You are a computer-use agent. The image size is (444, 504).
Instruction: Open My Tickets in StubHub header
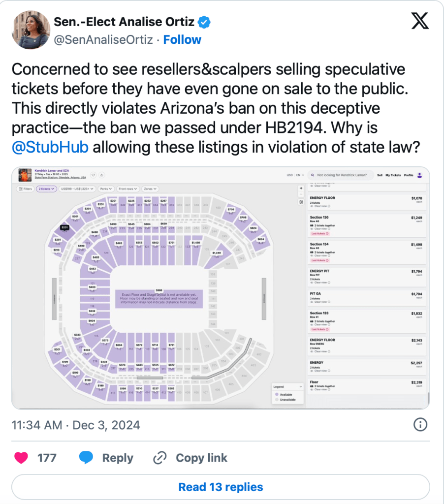pyautogui.click(x=393, y=175)
